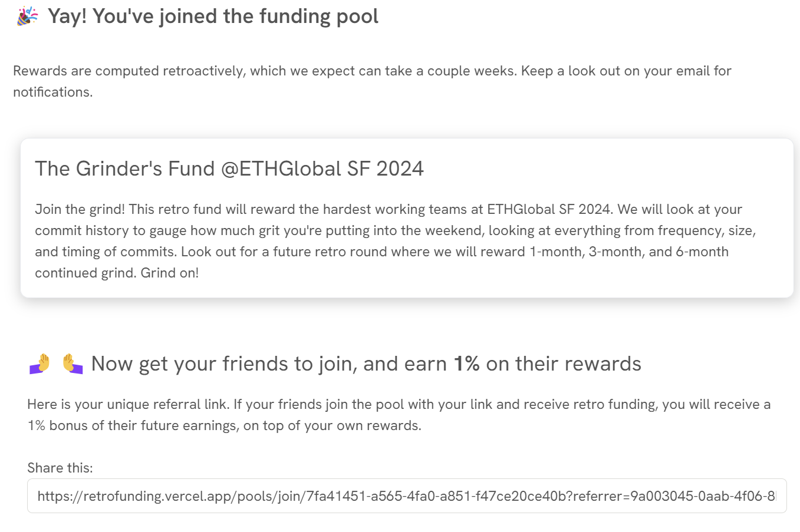The height and width of the screenshot is (532, 800).
Task: Open The Grinder's Fund @ETHGlobal SF 2024 title
Action: pyautogui.click(x=229, y=168)
